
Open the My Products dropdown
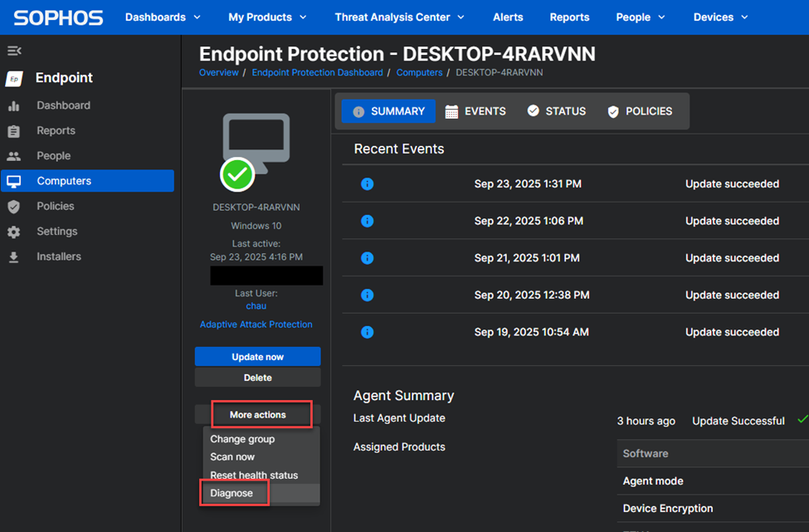tap(267, 17)
